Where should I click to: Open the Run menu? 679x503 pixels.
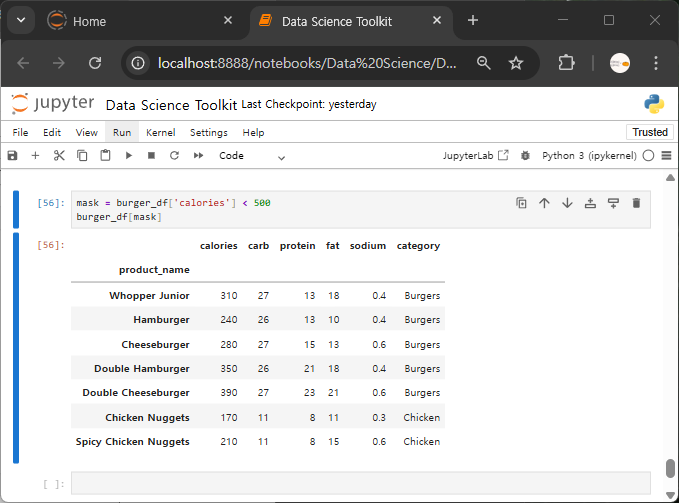tap(122, 132)
